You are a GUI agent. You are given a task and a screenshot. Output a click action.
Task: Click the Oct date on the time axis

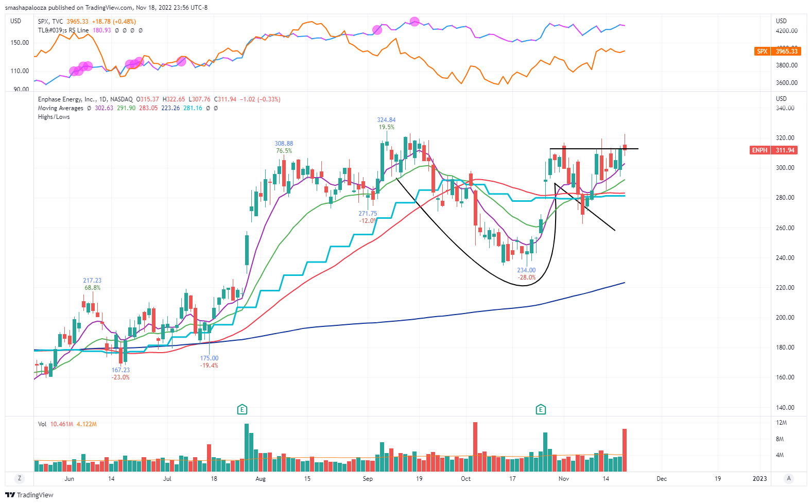(465, 479)
